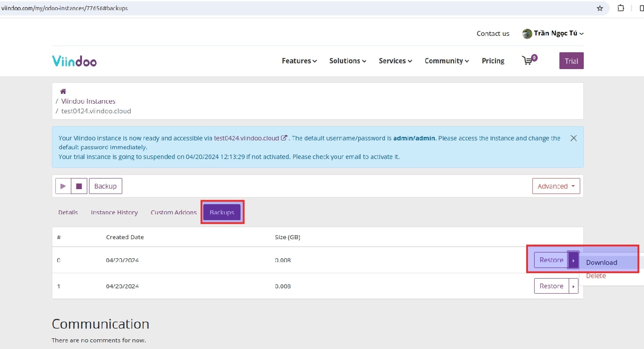Expand the Solutions menu
The image size is (644, 349).
(x=348, y=61)
